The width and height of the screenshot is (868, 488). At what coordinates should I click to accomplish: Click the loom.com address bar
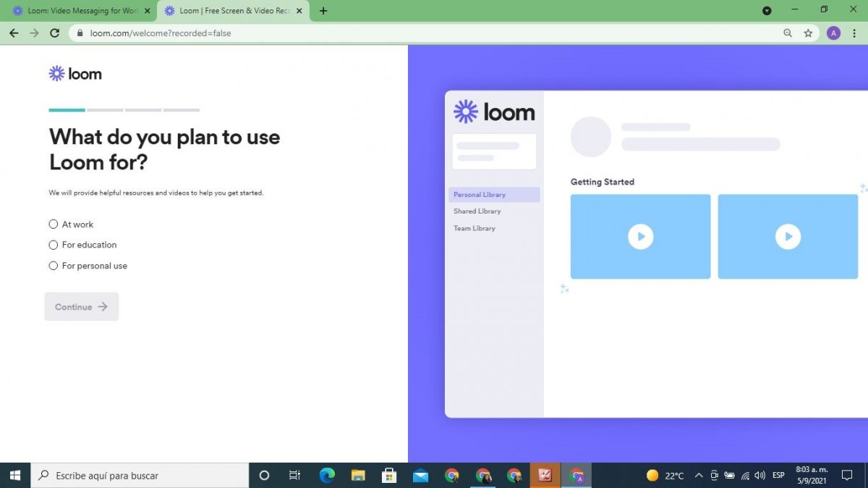tap(434, 33)
